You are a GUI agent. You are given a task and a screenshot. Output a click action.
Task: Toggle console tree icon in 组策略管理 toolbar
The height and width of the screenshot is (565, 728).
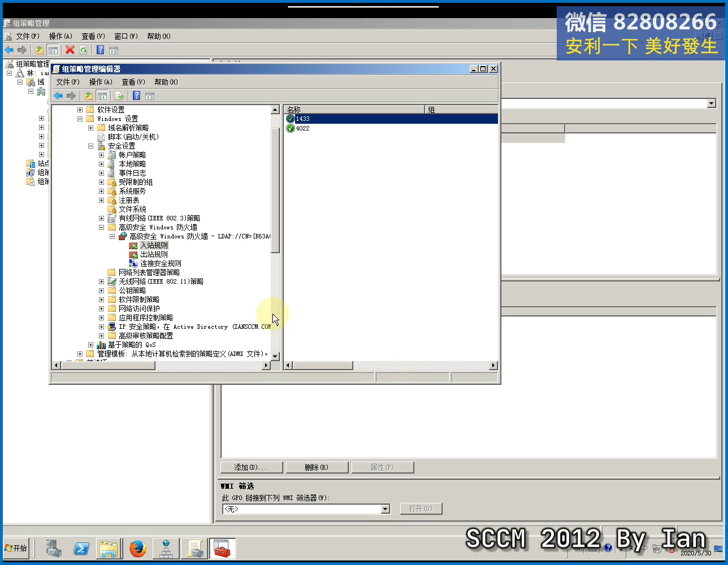click(53, 50)
